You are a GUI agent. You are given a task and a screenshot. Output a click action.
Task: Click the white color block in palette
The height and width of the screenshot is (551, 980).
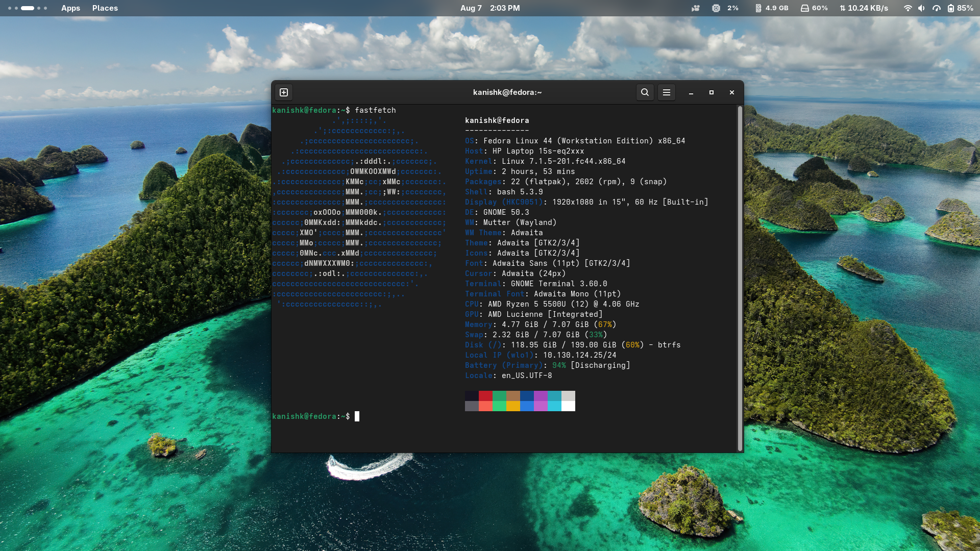click(568, 406)
